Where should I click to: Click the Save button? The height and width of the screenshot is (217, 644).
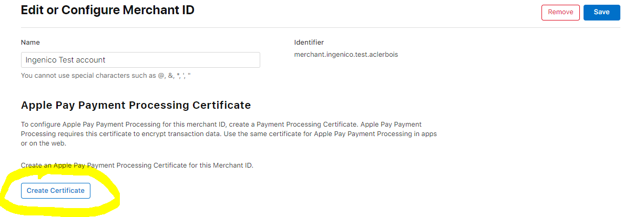601,12
